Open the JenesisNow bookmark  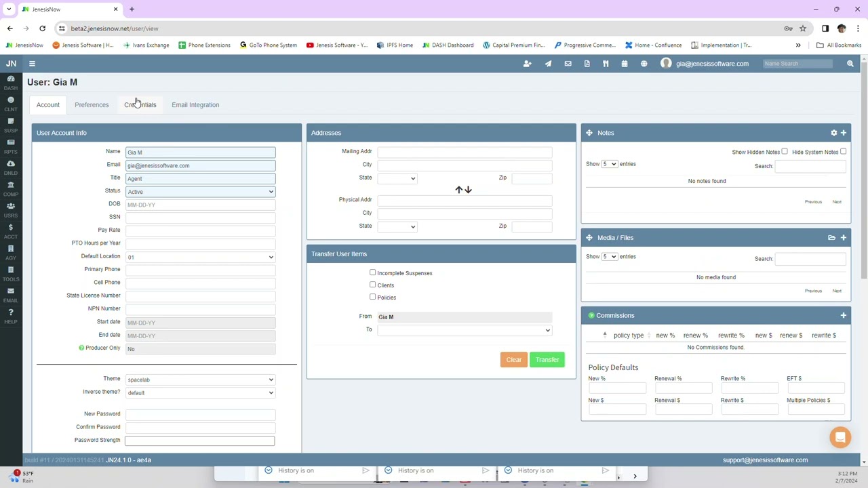click(x=24, y=45)
